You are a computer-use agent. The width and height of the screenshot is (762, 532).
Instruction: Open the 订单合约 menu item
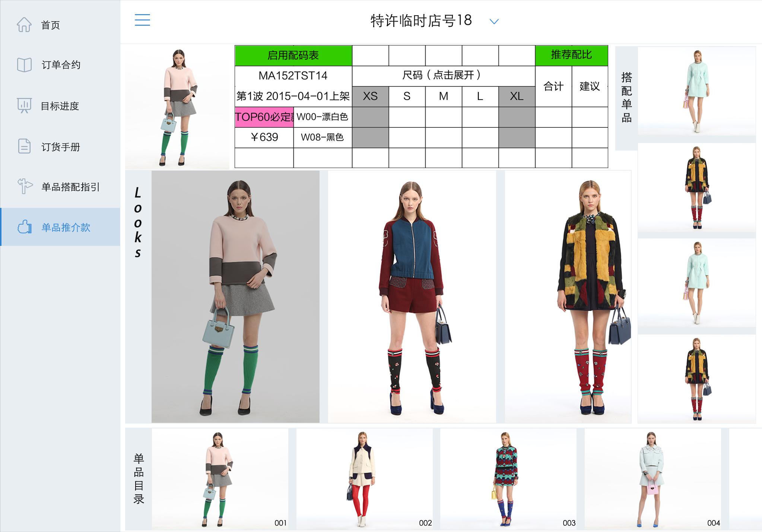61,65
